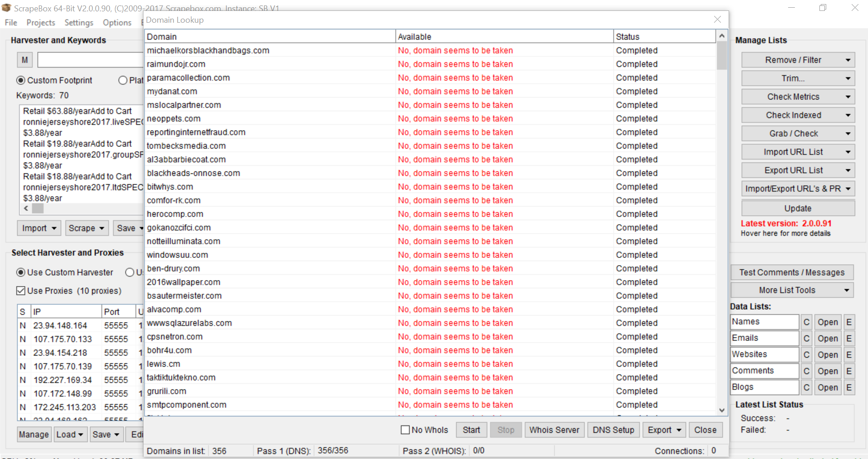This screenshot has height=459, width=868.
Task: Click the E button for Names list
Action: tap(849, 322)
